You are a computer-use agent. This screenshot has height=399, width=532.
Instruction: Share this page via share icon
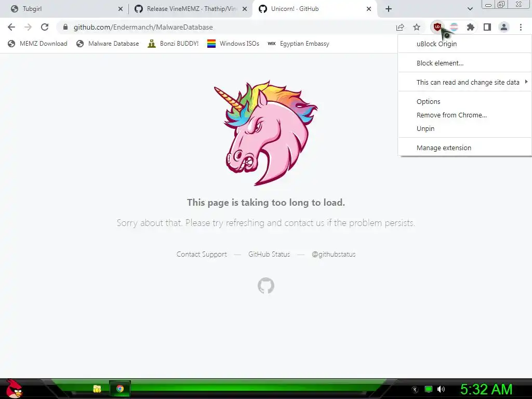(400, 27)
